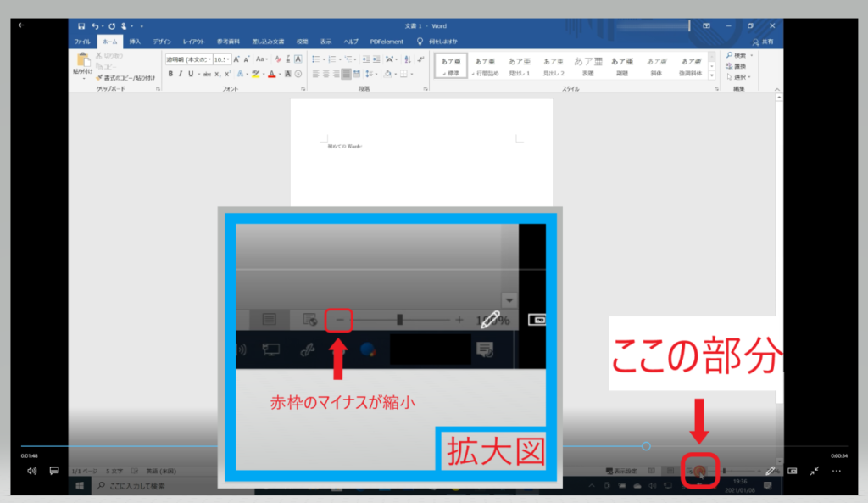Click the Save icon in title bar
The height and width of the screenshot is (503, 868).
pyautogui.click(x=81, y=26)
